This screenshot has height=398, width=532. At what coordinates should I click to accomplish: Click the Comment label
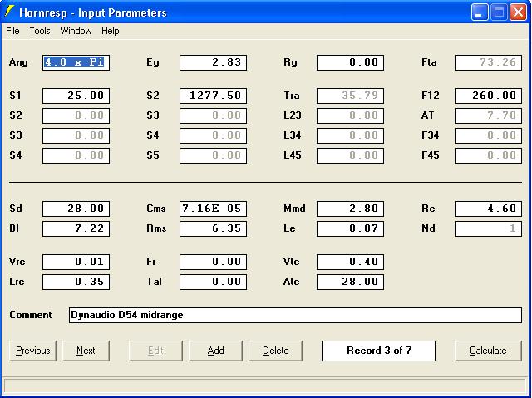click(x=31, y=315)
